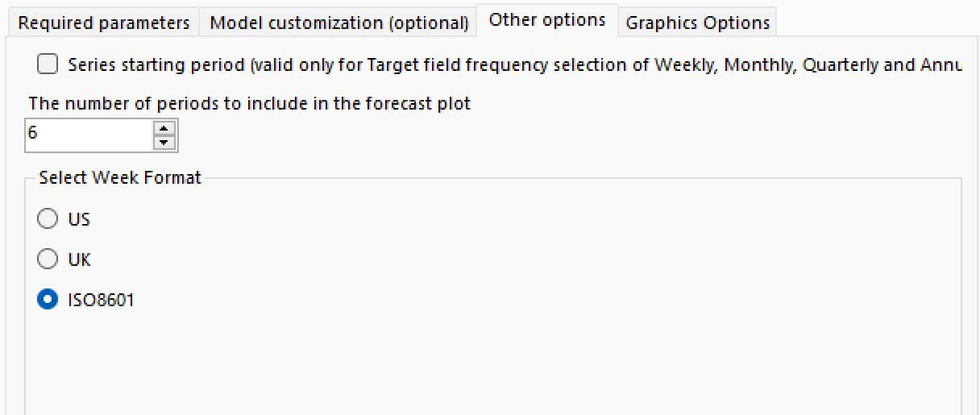Click empty space inside the periods input box
980x415 pixels.
[x=97, y=135]
